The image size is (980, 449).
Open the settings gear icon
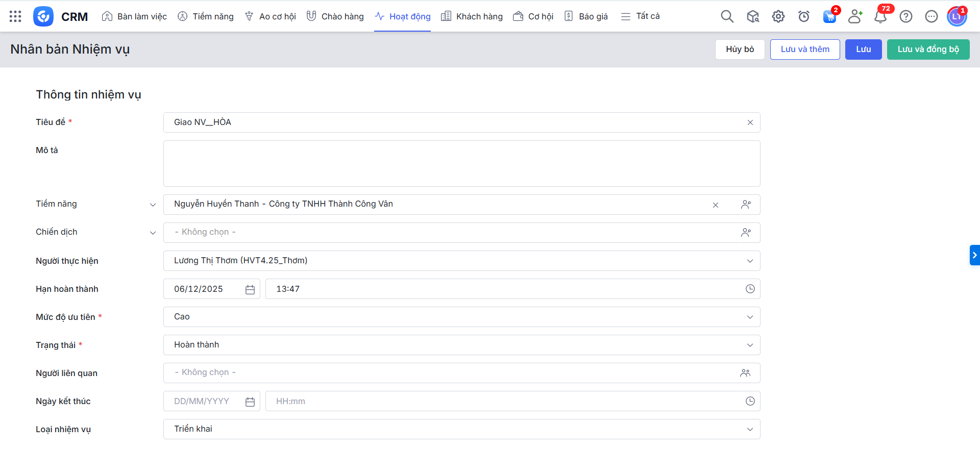click(778, 16)
